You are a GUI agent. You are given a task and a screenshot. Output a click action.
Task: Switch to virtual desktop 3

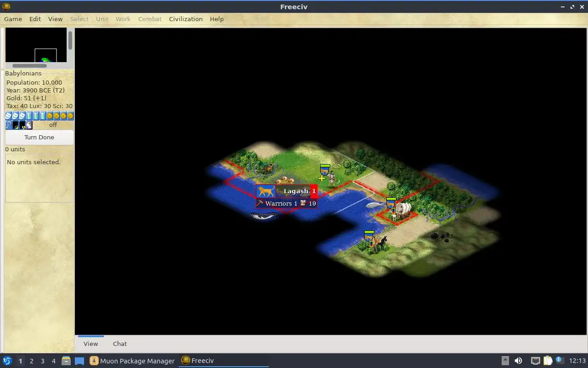42,361
